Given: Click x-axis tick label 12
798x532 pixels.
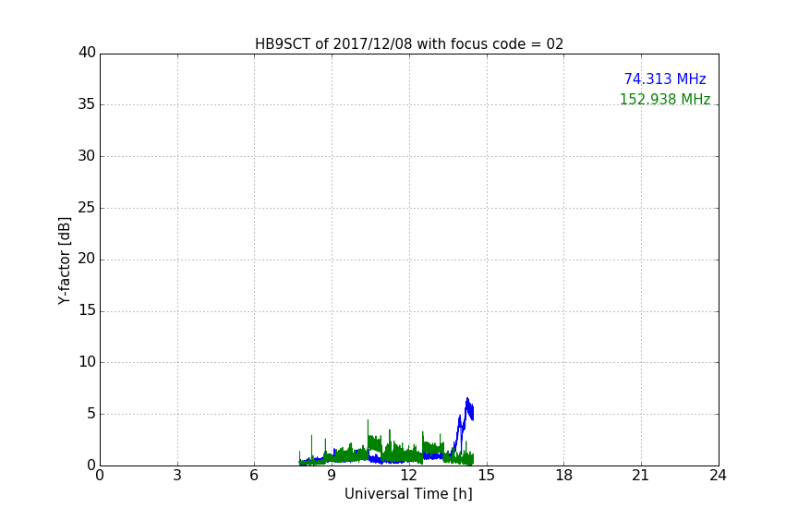Looking at the screenshot, I should point(409,476).
